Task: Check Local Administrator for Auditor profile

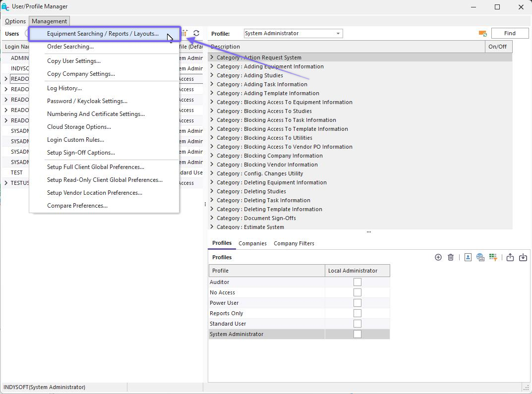Action: click(x=357, y=282)
